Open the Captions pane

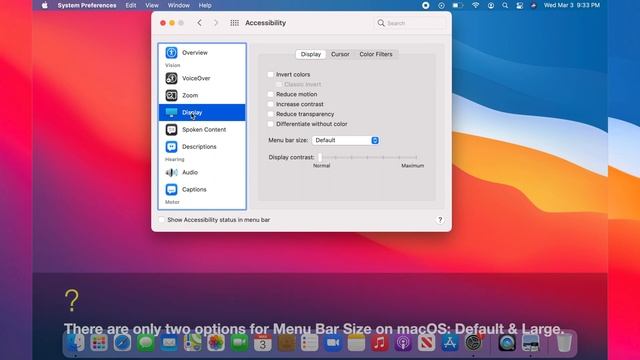coord(202,189)
